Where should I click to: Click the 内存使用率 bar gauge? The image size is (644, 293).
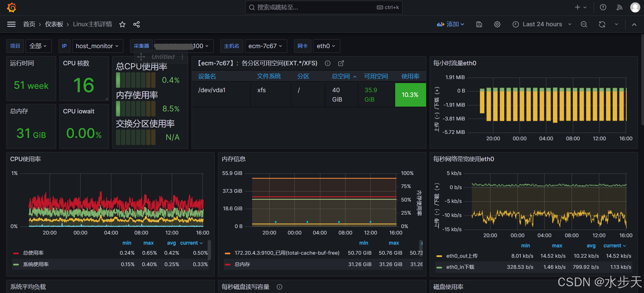136,109
